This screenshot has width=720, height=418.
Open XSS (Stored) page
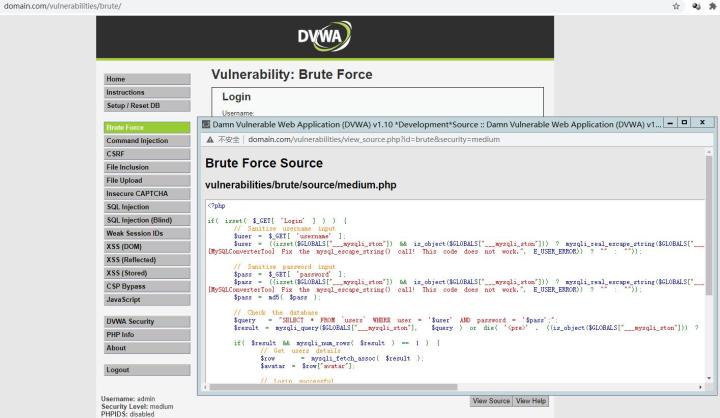click(147, 273)
